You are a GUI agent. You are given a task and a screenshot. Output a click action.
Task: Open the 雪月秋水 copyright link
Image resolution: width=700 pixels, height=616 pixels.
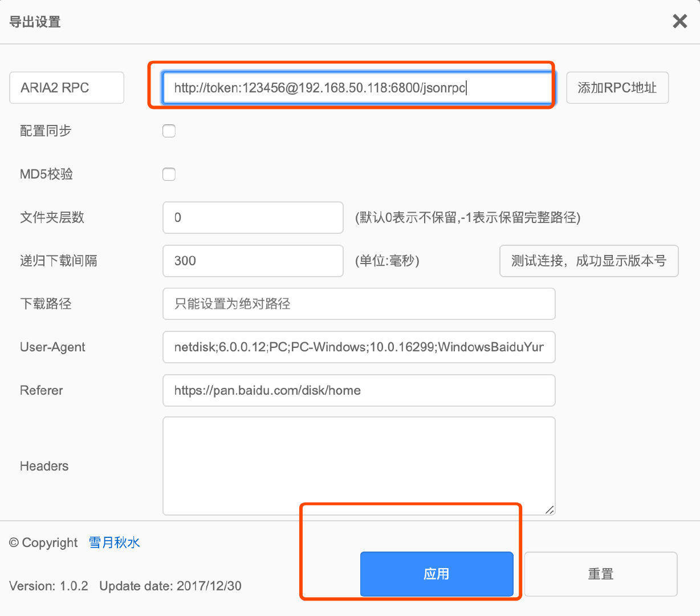[x=113, y=542]
